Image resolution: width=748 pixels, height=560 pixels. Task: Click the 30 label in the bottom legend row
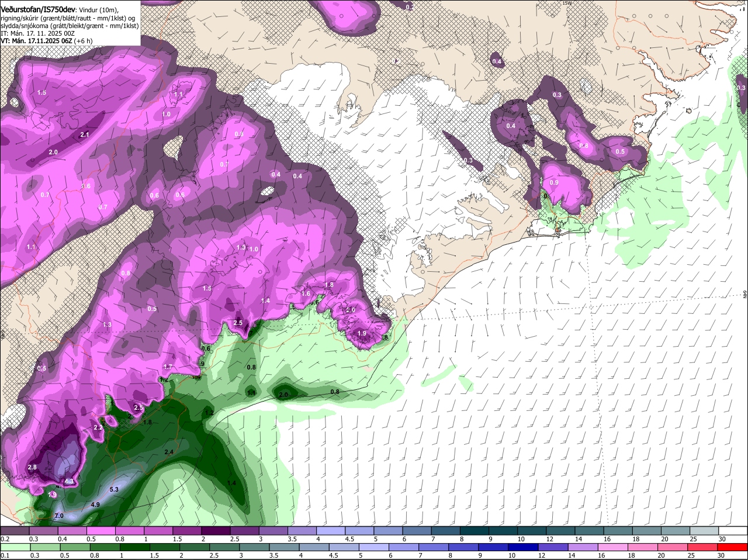click(722, 555)
